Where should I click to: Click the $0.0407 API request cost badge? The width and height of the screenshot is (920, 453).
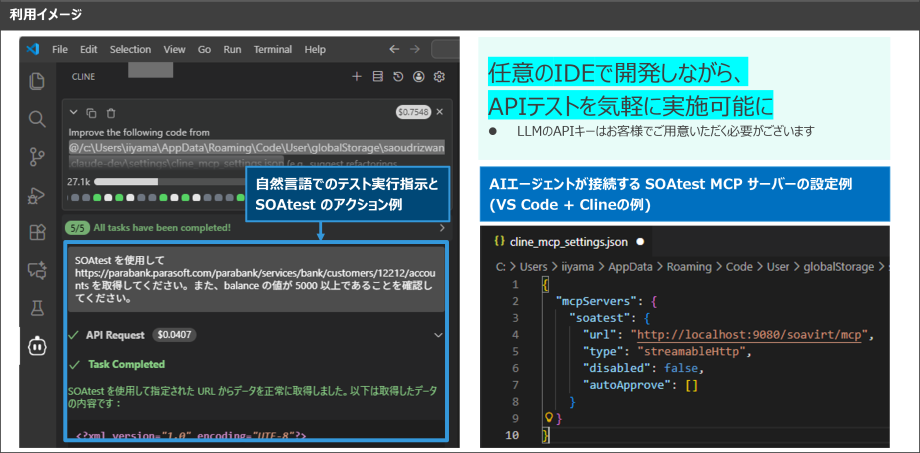click(x=174, y=335)
